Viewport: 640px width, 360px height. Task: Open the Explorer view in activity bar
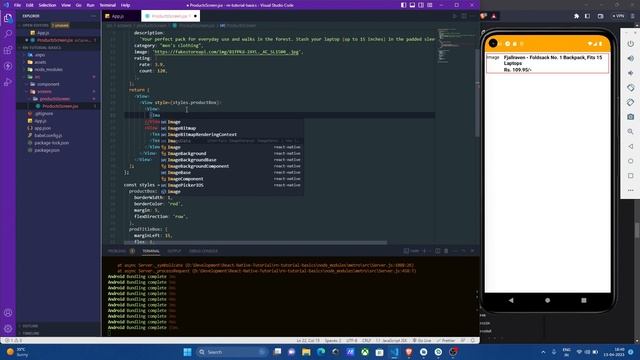click(8, 18)
